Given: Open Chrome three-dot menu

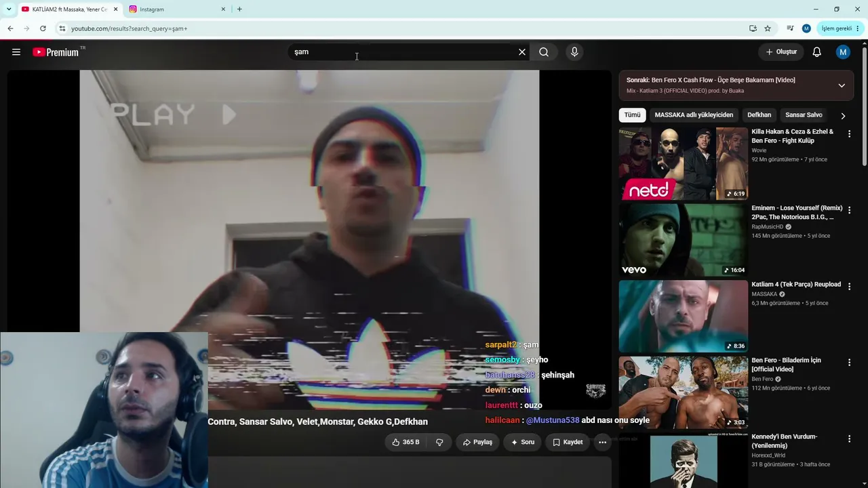Looking at the screenshot, I should [x=859, y=28].
